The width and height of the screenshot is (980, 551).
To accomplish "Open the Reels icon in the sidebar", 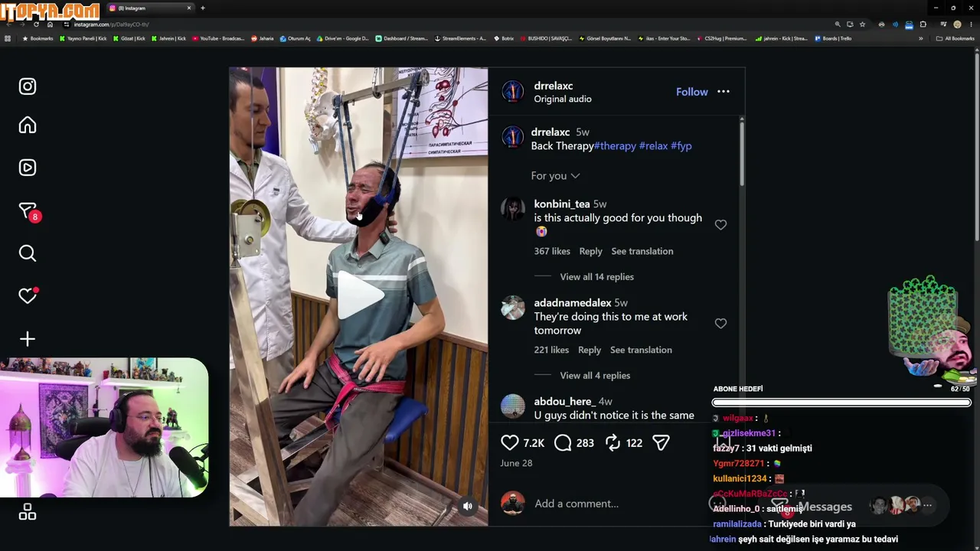I will [x=28, y=168].
